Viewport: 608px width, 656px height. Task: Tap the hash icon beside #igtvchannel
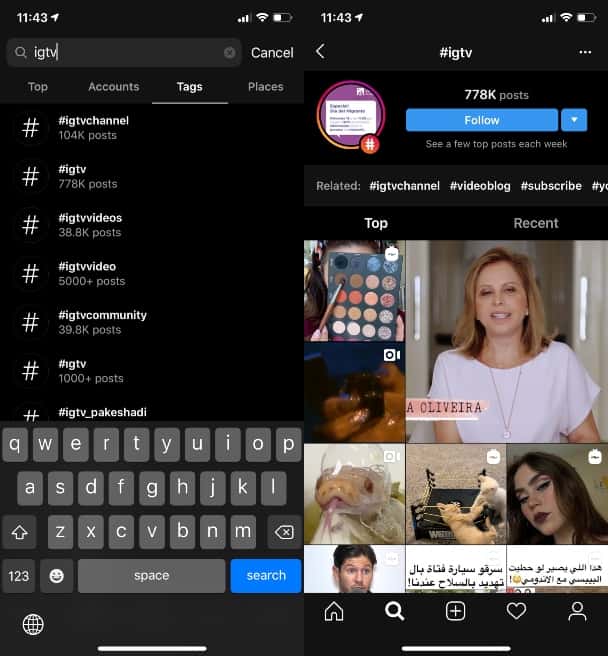pyautogui.click(x=31, y=128)
